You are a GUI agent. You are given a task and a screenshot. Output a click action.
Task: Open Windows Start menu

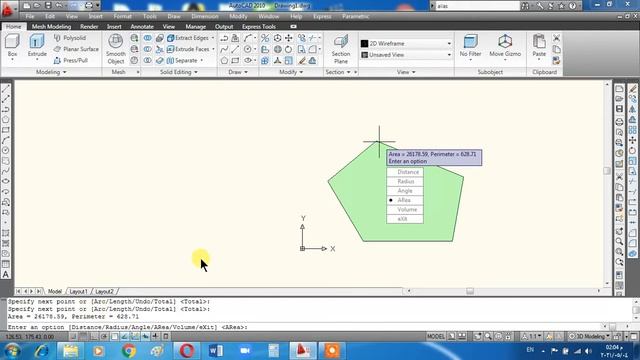pos(12,351)
